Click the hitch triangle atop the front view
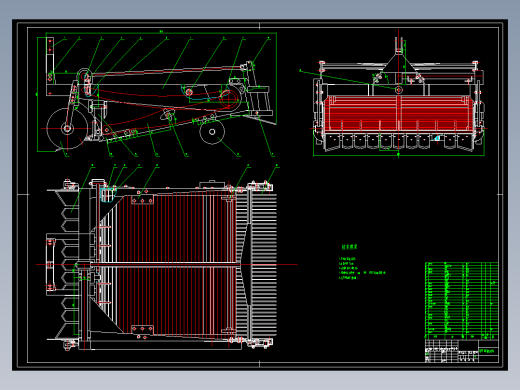Image resolution: width=520 pixels, height=390 pixels. coord(399,68)
